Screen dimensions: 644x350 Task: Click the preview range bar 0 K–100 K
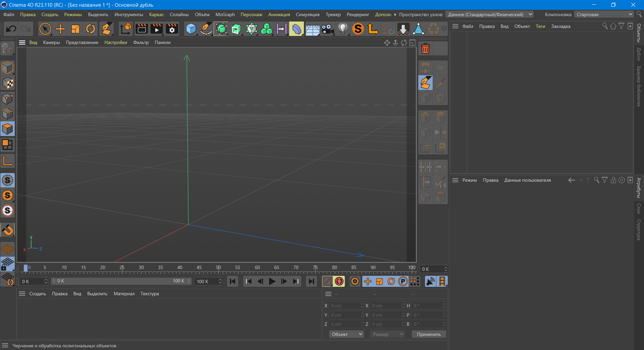tap(121, 281)
